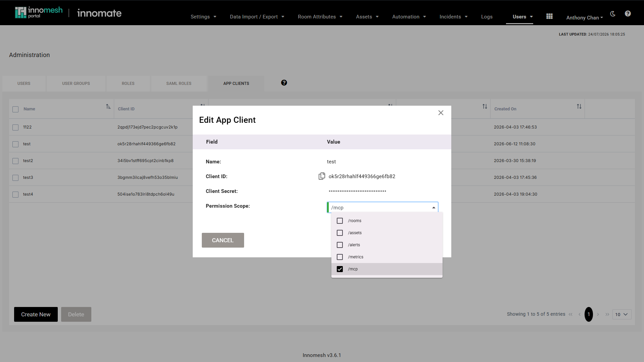Open the Automation menu
This screenshot has height=362, width=644.
point(409,16)
